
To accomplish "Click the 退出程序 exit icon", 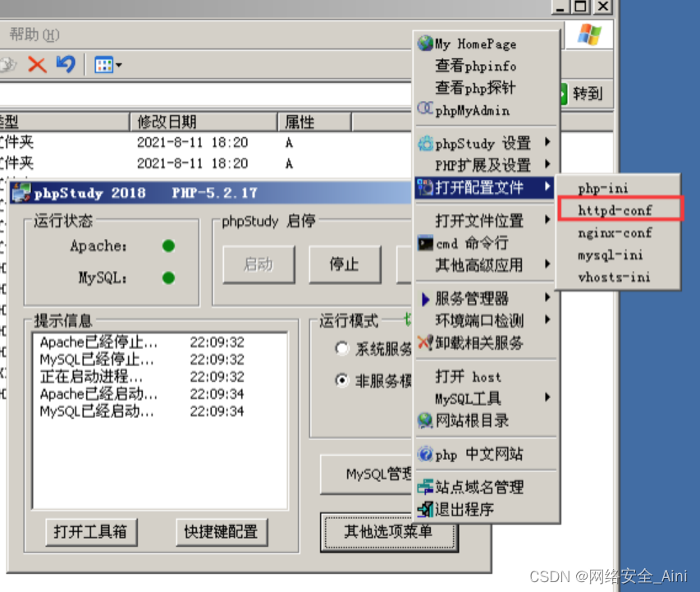I will 425,508.
